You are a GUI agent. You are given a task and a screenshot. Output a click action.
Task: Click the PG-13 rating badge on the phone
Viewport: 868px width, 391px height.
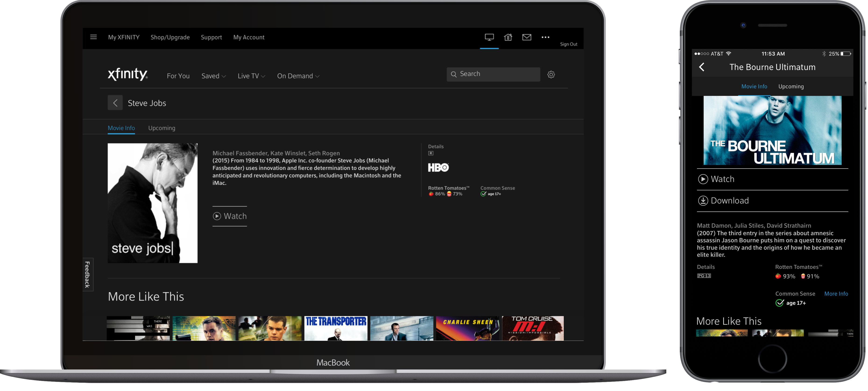(704, 275)
